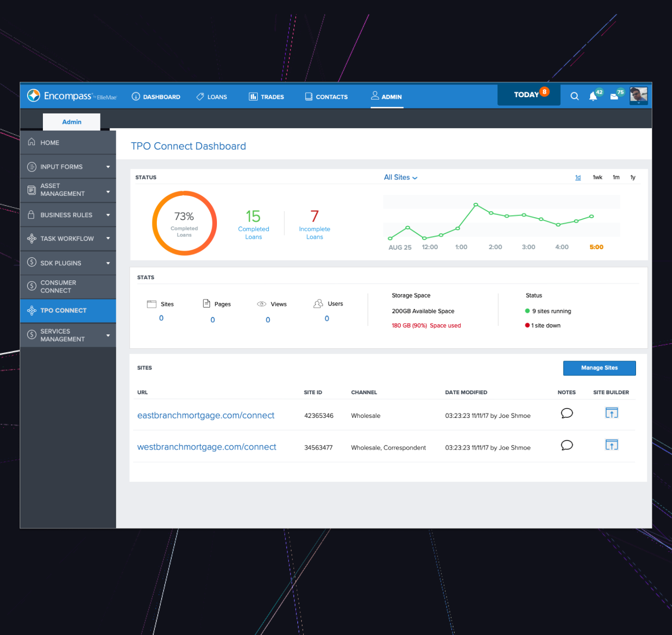This screenshot has width=672, height=635.
Task: Open notes for eastbranchmortgage site
Action: 567,413
